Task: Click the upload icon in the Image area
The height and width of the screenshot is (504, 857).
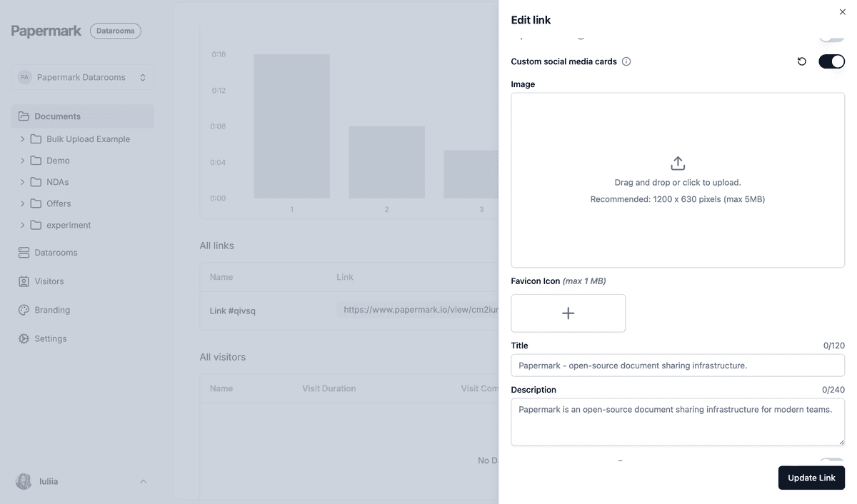Action: tap(678, 163)
